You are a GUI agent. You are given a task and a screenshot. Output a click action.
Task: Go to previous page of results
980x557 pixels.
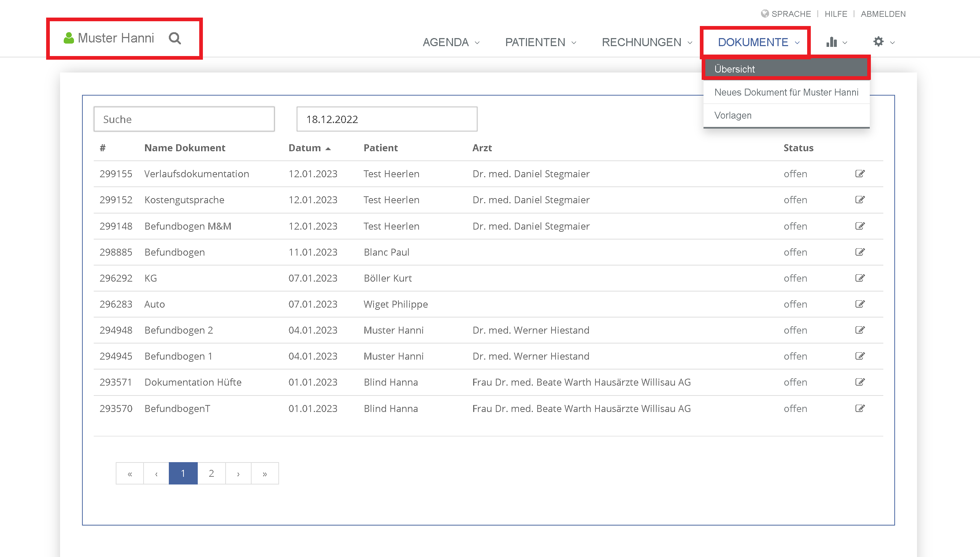(156, 474)
